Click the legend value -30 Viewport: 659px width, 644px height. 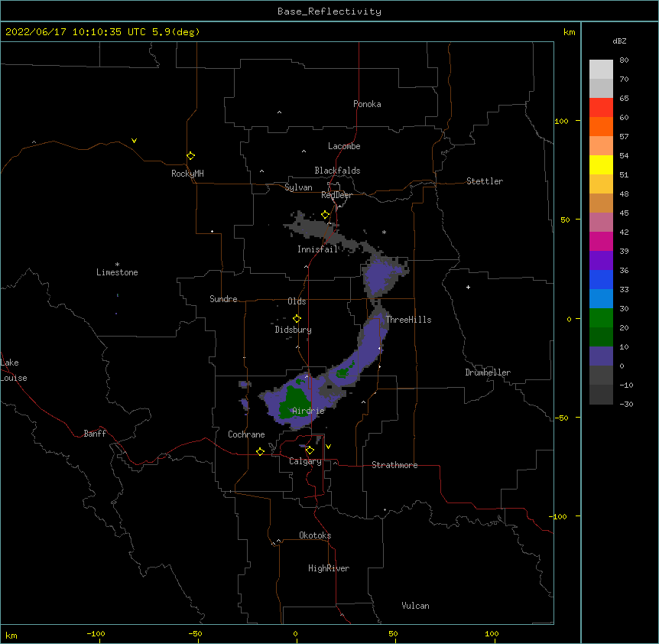(626, 405)
